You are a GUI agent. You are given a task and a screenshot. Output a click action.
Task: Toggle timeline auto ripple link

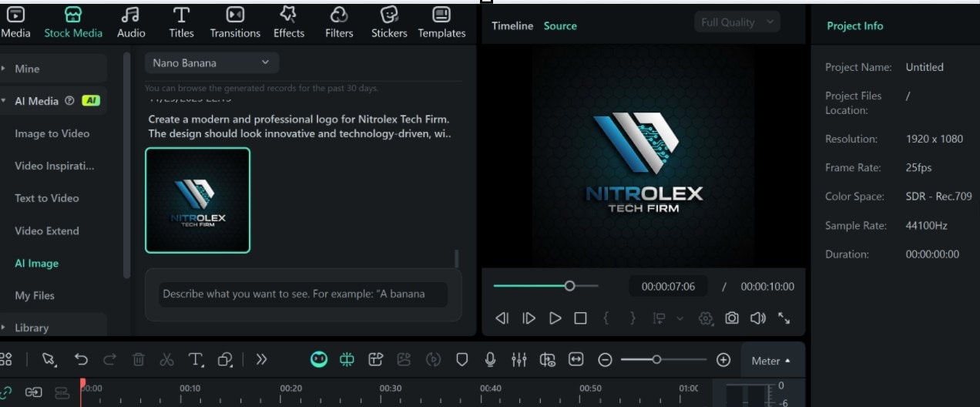tap(6, 392)
